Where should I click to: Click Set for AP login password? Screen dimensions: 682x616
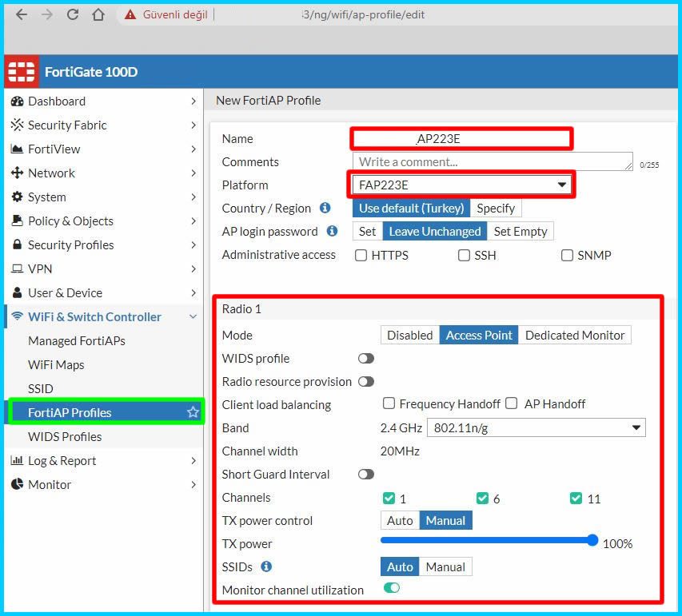368,231
